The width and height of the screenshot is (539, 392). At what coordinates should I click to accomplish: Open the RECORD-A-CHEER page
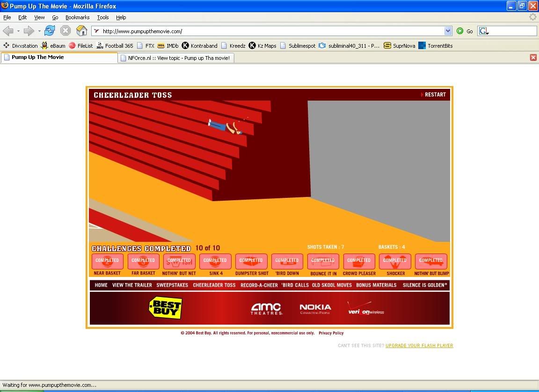coord(259,285)
